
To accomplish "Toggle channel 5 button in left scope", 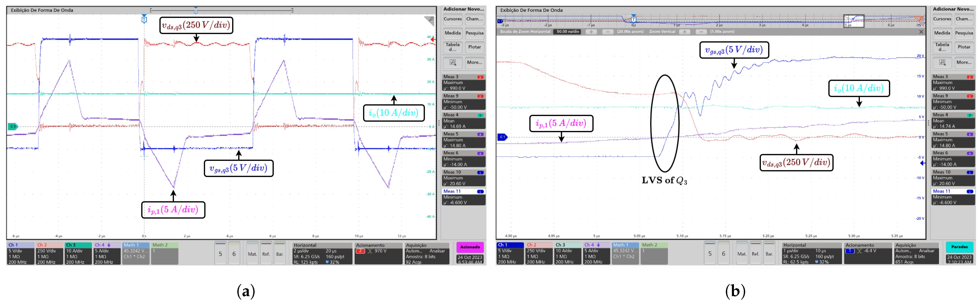I will pyautogui.click(x=220, y=254).
